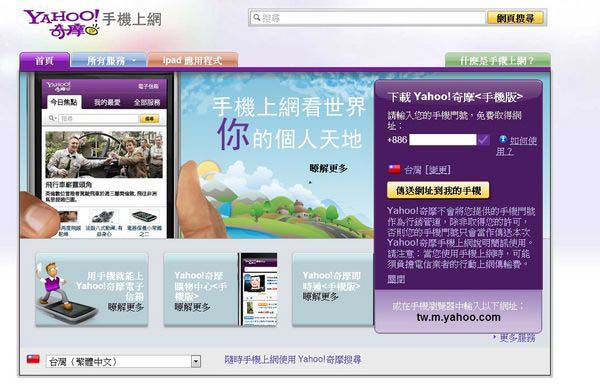Click the tw.m.yahoo.com address text

point(458,317)
